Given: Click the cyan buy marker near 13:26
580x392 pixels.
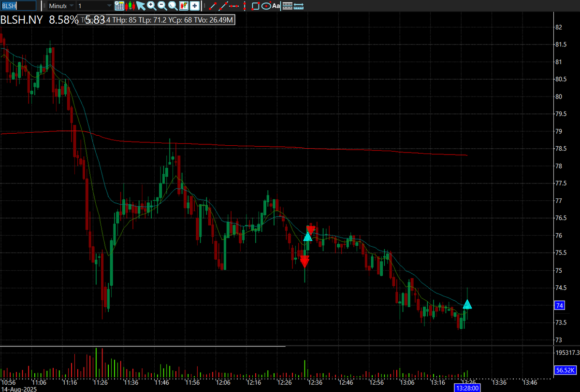Looking at the screenshot, I should pos(467,304).
